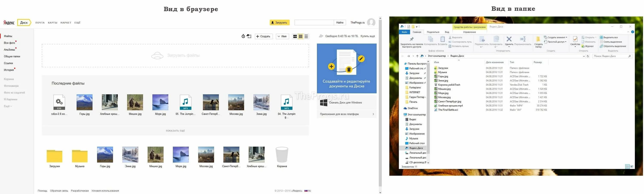Open the user avatar next to TheProgs.ru
This screenshot has width=644, height=194.
click(371, 23)
